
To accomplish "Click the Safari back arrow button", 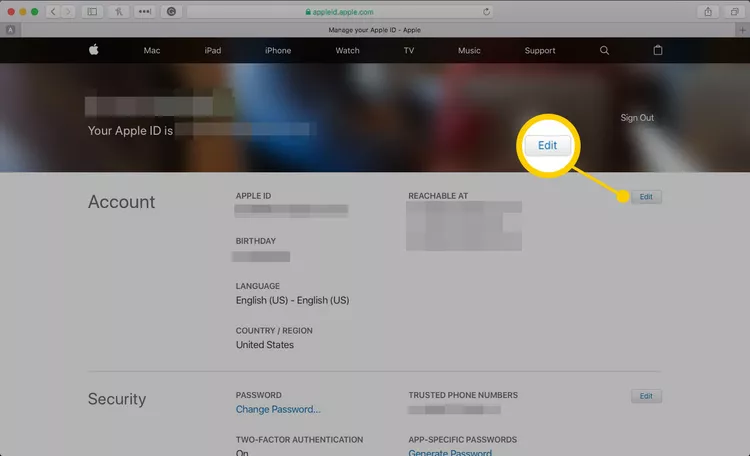I will point(53,11).
